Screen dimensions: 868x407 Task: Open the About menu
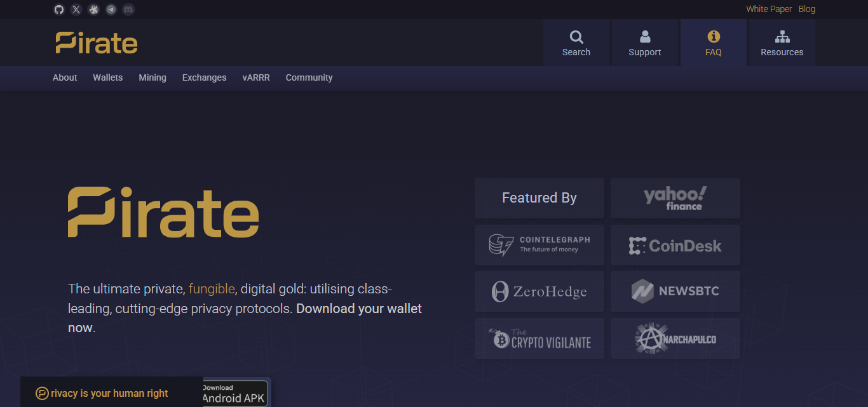(65, 77)
